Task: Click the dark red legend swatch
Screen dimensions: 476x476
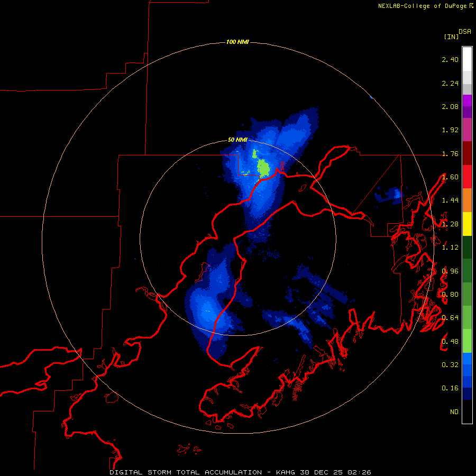Action: (467, 153)
